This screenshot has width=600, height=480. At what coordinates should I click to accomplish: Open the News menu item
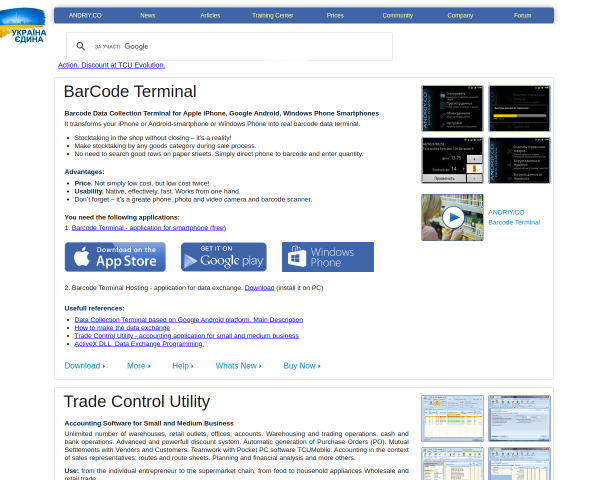click(x=148, y=15)
